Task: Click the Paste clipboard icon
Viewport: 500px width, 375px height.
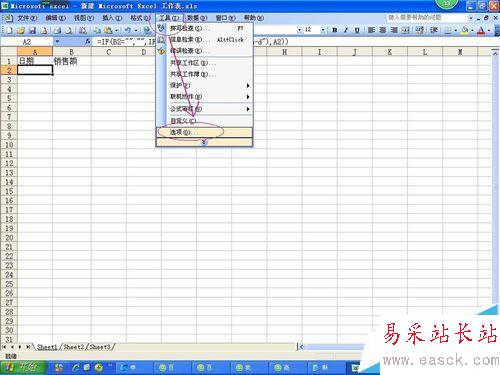Action: click(108, 30)
